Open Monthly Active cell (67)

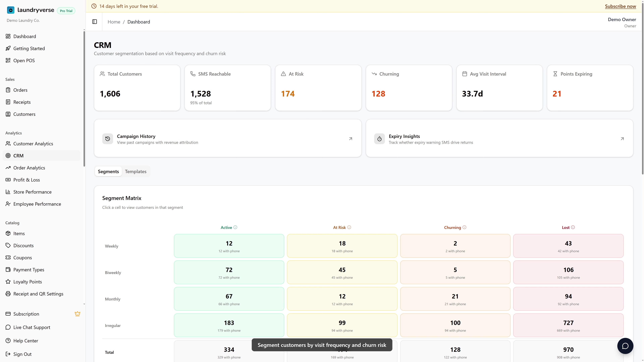(229, 299)
